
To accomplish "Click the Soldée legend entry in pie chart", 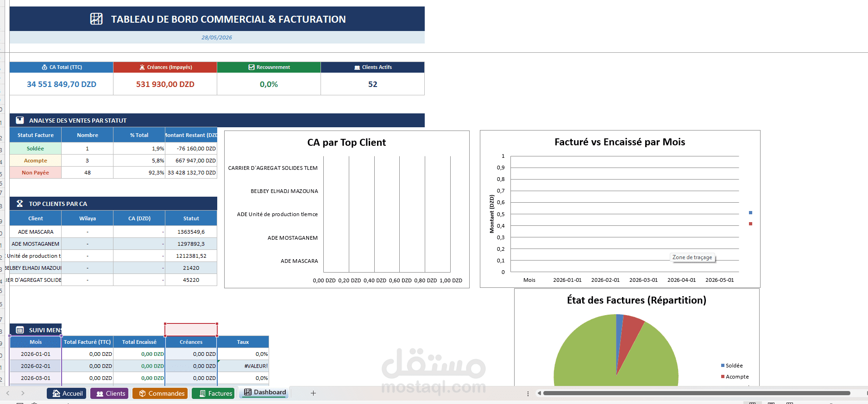I will tap(732, 366).
